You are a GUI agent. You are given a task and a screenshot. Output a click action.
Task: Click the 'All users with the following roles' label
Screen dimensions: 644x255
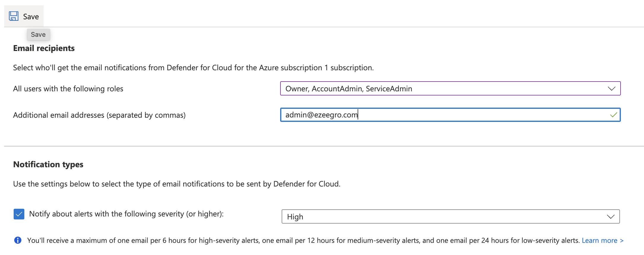point(68,89)
